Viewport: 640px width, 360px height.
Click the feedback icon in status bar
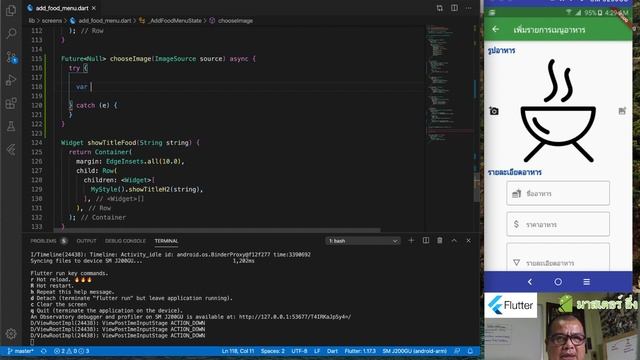(457, 351)
